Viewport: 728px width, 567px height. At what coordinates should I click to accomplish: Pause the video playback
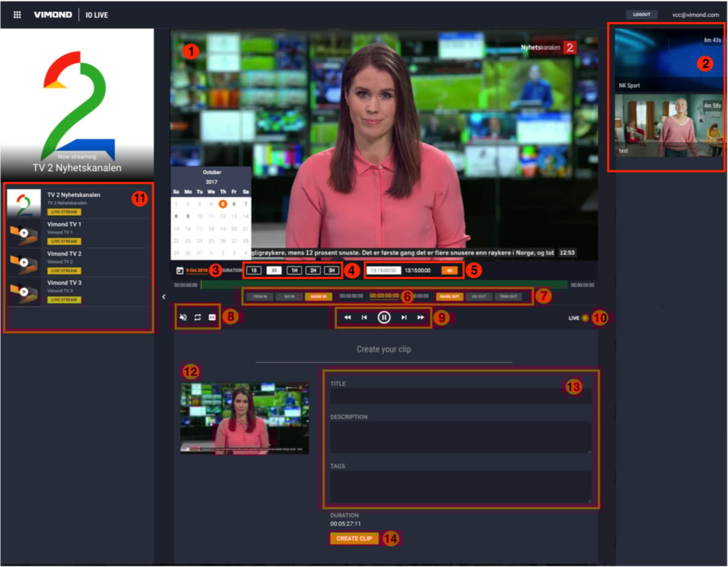(384, 317)
